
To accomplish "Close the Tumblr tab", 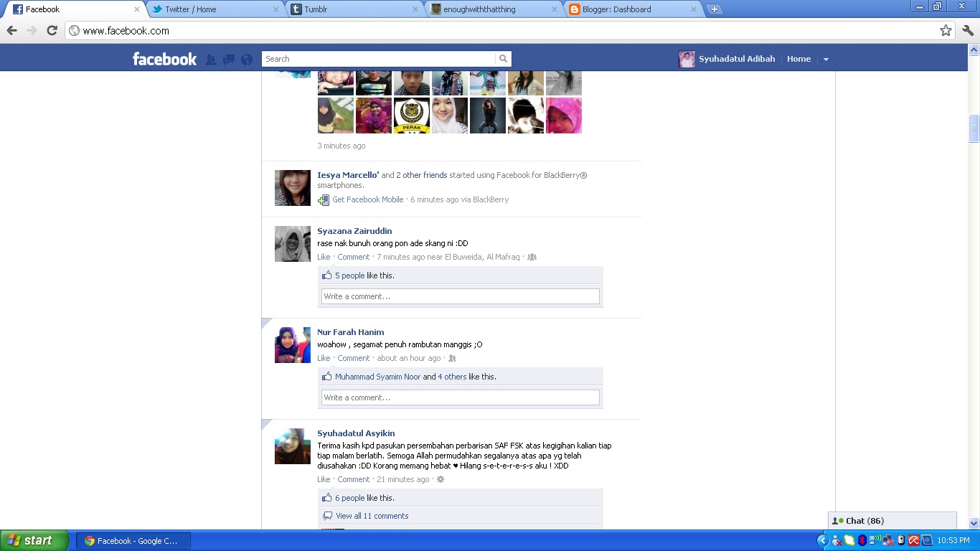I will click(x=415, y=9).
